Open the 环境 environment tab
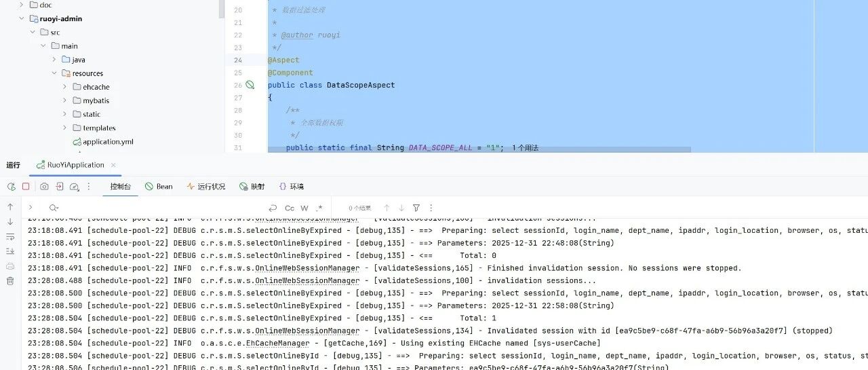The width and height of the screenshot is (868, 370). coord(291,186)
